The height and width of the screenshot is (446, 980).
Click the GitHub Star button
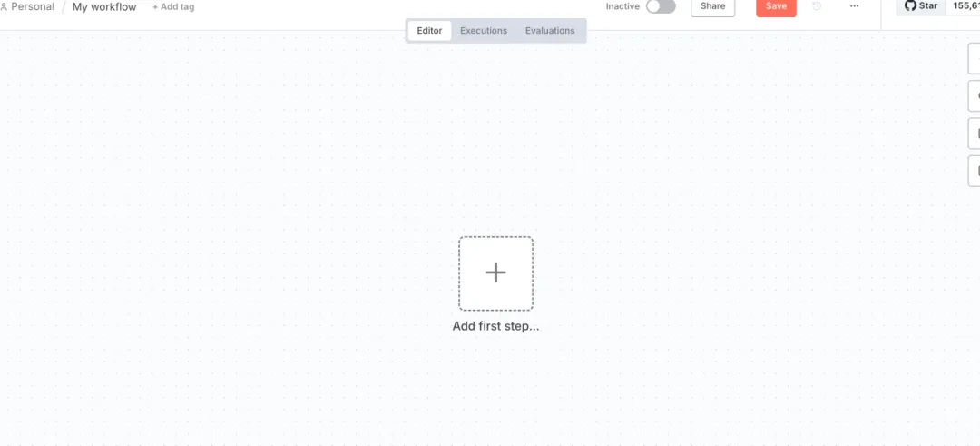click(x=921, y=6)
